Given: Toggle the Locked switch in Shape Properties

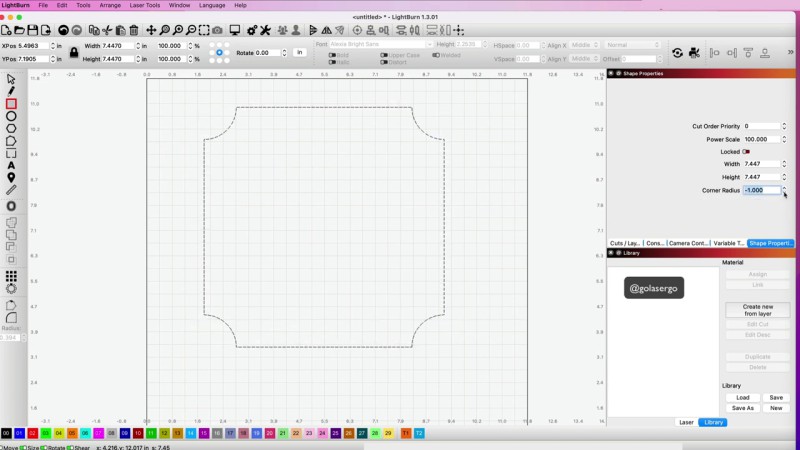Looking at the screenshot, I should pos(746,152).
